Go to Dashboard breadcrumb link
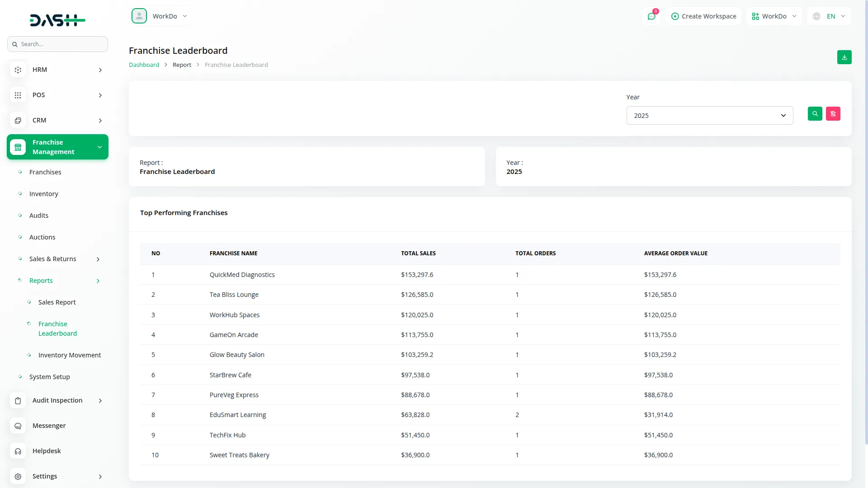 [x=144, y=65]
